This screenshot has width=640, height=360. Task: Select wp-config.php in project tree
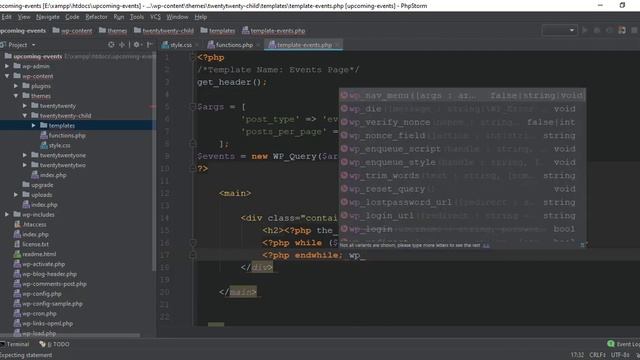pyautogui.click(x=38, y=293)
